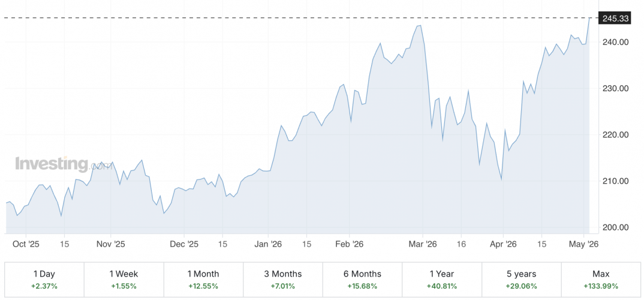The height and width of the screenshot is (300, 644).
Task: Select the 6 Months performance range
Action: coord(363,280)
